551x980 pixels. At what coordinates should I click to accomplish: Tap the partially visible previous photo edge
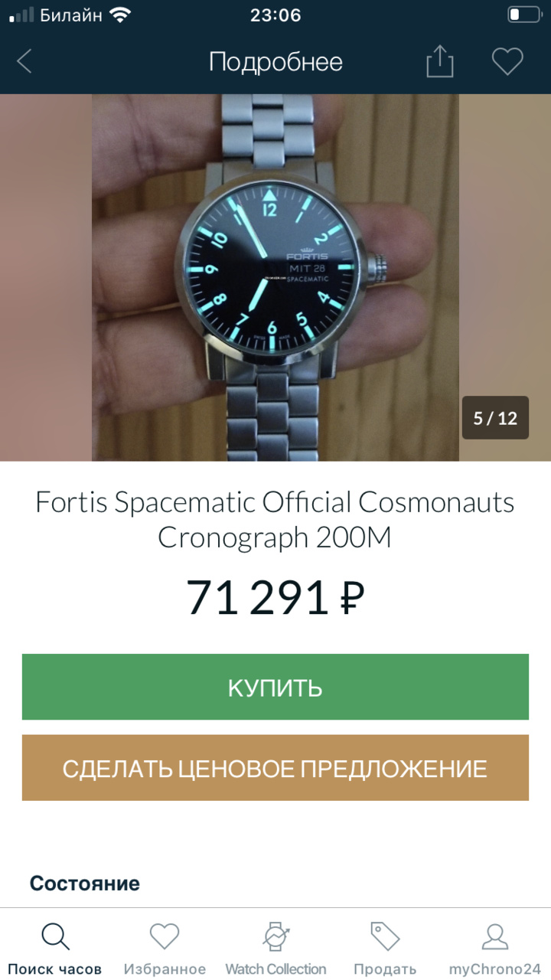(x=46, y=277)
